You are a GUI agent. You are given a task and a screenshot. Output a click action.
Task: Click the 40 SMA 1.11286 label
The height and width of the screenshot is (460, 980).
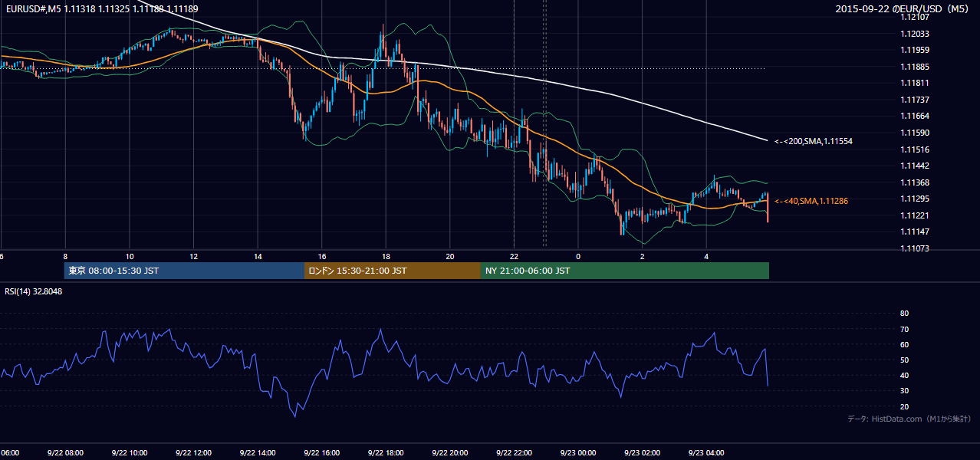pos(811,201)
